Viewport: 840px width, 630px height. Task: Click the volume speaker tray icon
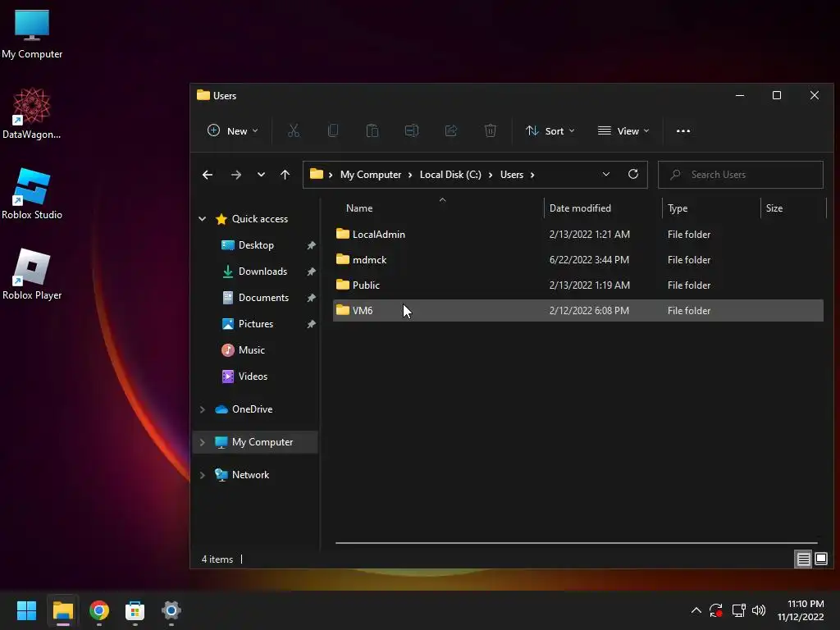click(759, 610)
